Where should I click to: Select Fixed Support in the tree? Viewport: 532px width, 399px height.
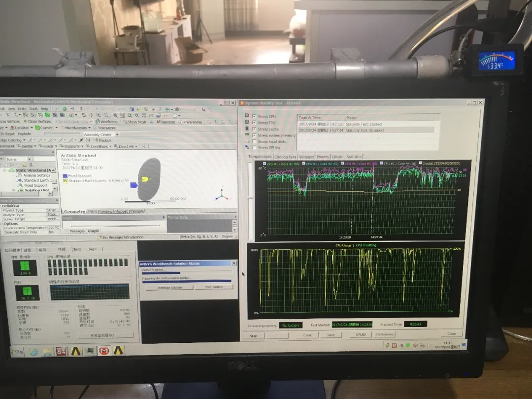(x=35, y=186)
